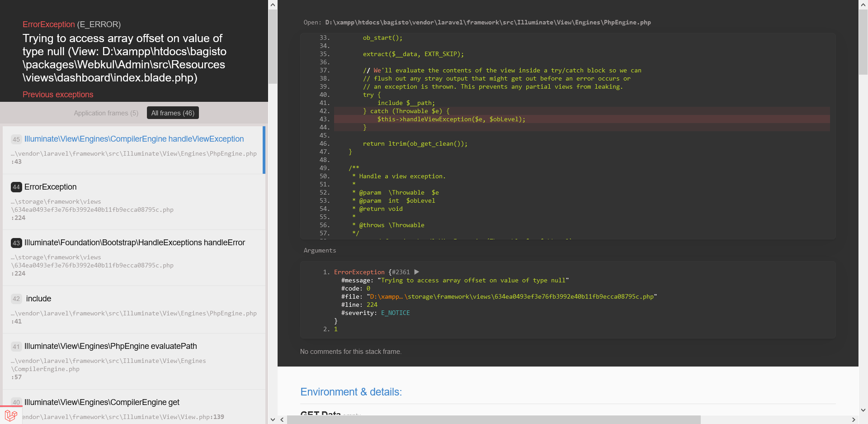Click the #line value 224
Screen dimensions: 868x424
click(x=372, y=305)
